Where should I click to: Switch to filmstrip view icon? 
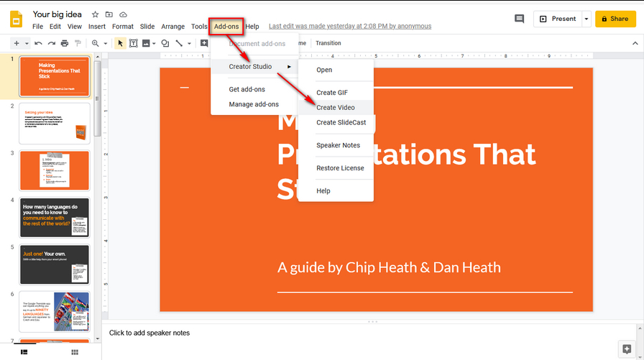(24, 352)
